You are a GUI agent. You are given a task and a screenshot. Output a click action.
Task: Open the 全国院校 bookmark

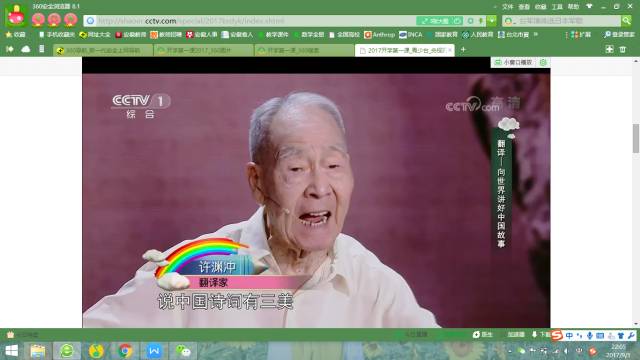[344, 35]
